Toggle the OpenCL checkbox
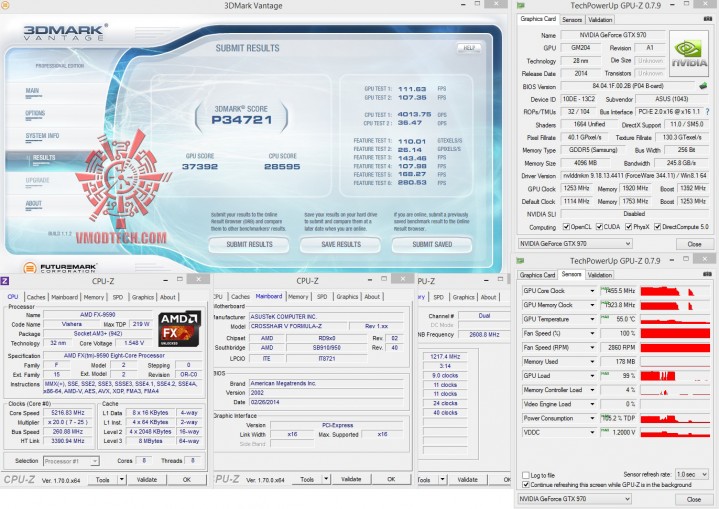The image size is (719, 509). (x=566, y=227)
